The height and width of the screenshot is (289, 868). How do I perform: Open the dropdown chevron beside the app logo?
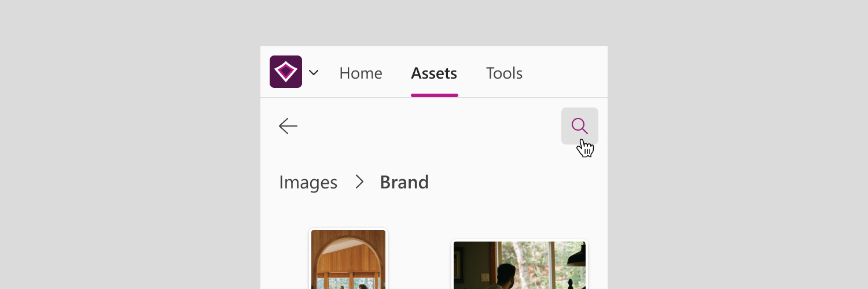point(314,73)
